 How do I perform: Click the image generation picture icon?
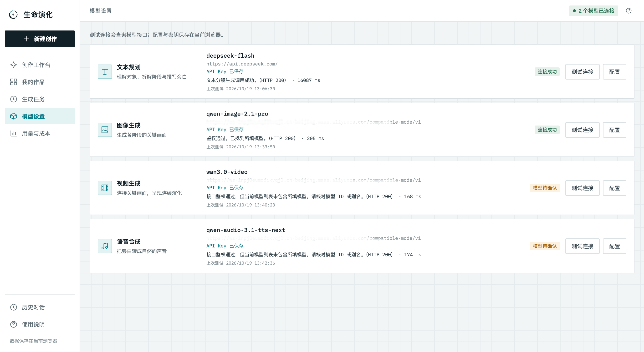pos(105,130)
